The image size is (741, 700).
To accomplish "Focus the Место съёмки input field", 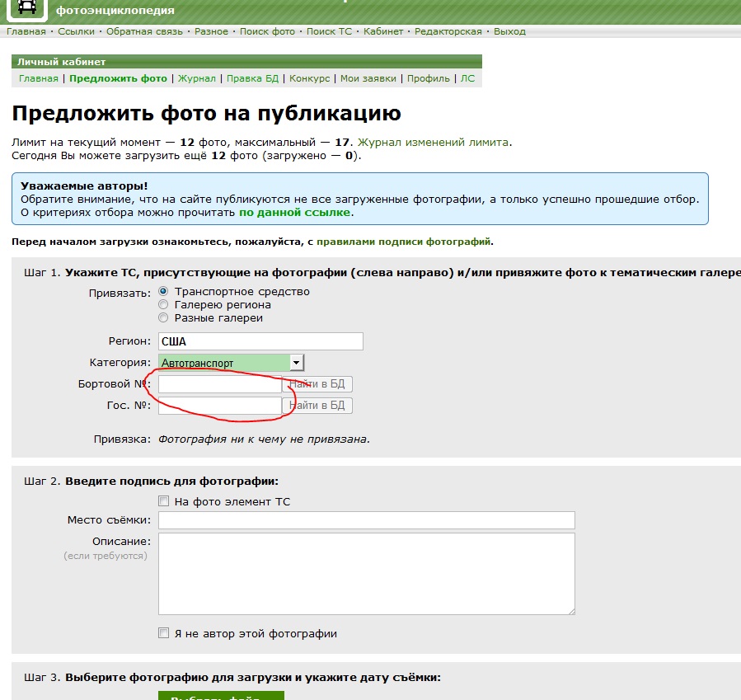I will pos(366,520).
